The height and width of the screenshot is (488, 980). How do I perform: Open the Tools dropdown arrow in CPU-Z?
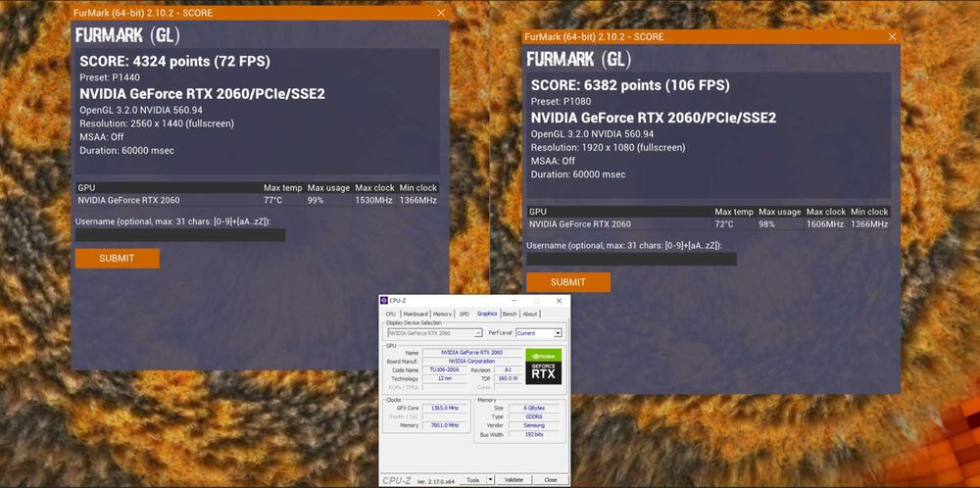point(490,480)
